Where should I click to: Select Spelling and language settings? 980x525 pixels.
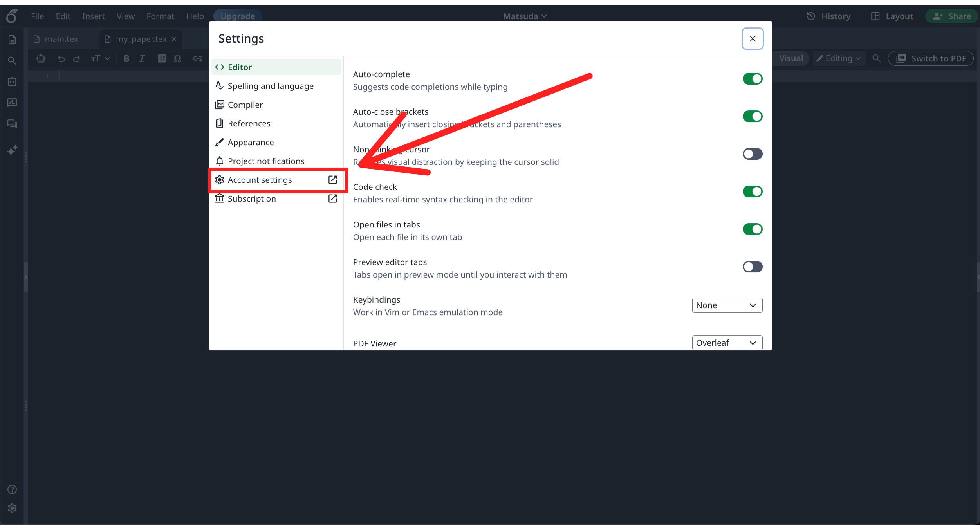276,86
